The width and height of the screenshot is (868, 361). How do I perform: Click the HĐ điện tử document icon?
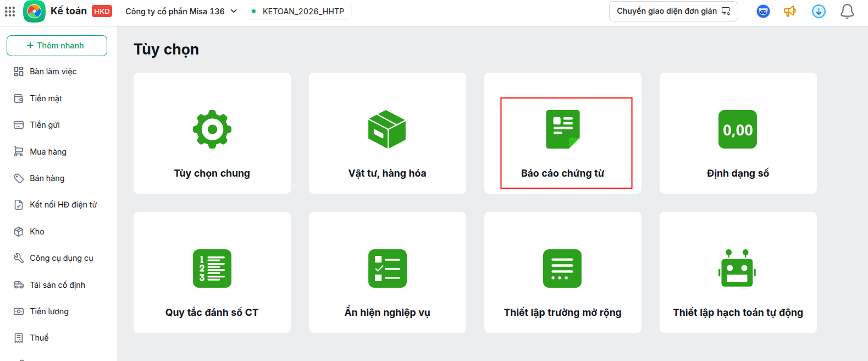click(19, 205)
